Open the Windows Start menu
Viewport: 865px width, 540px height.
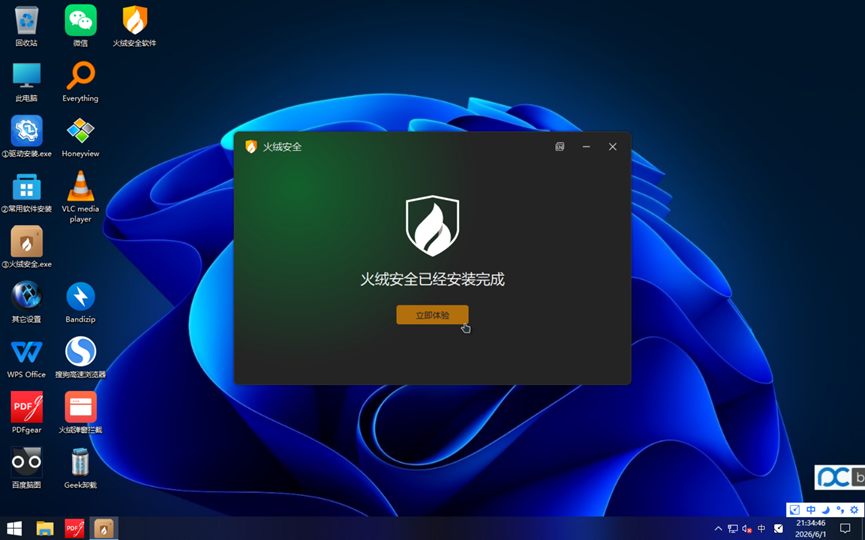tap(14, 528)
